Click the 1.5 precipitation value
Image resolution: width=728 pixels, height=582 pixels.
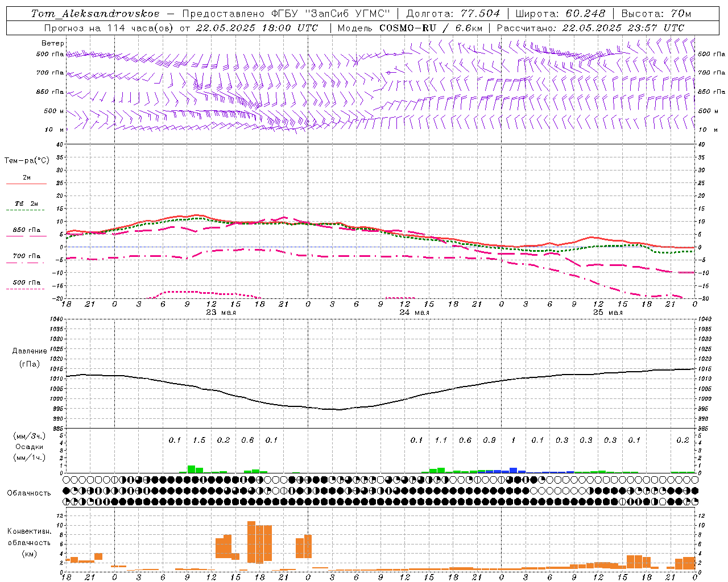pos(199,440)
